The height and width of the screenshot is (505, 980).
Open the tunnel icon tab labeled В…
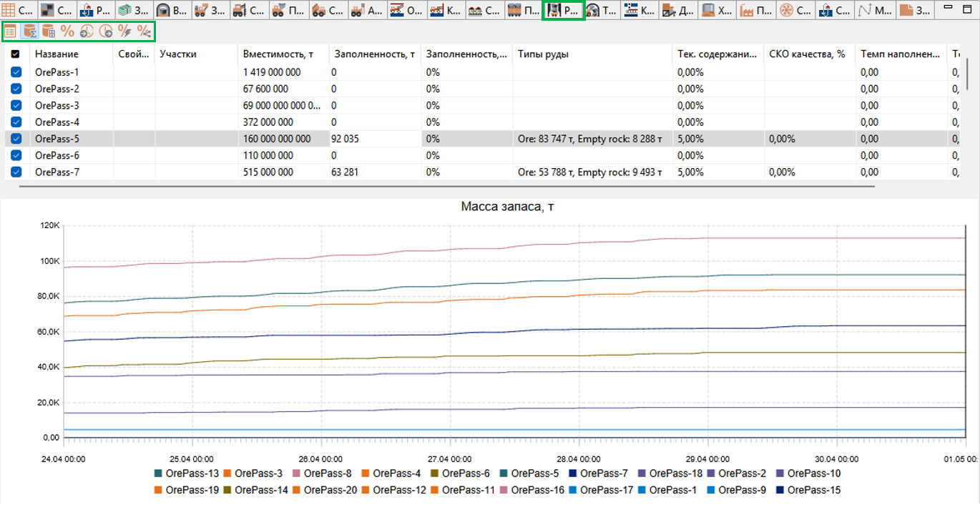click(x=172, y=11)
